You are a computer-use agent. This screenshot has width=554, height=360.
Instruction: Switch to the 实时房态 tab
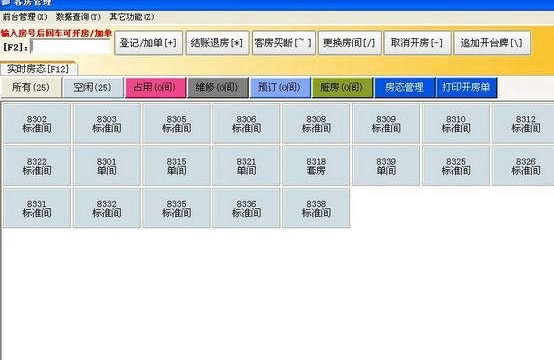click(38, 69)
